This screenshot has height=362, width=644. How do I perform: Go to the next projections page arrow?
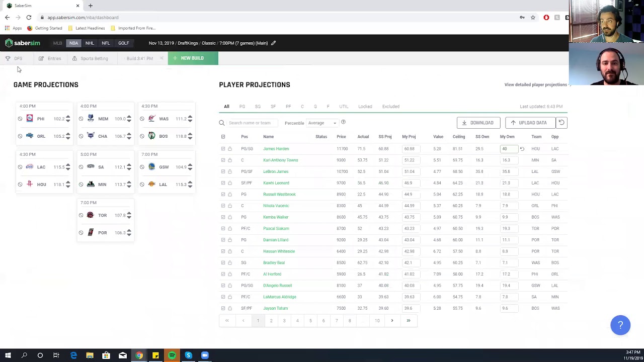click(x=392, y=321)
